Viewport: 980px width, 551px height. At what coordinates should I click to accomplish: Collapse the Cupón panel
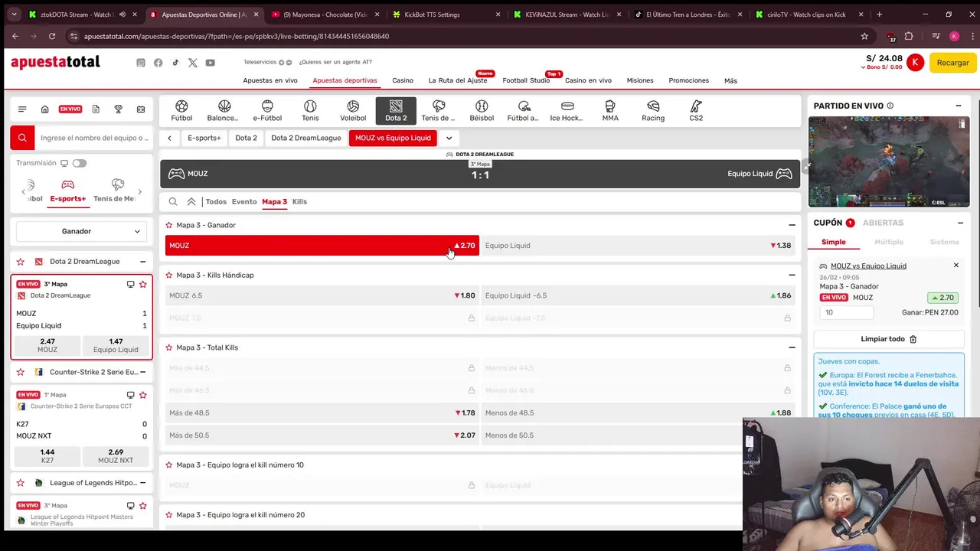pyautogui.click(x=960, y=223)
